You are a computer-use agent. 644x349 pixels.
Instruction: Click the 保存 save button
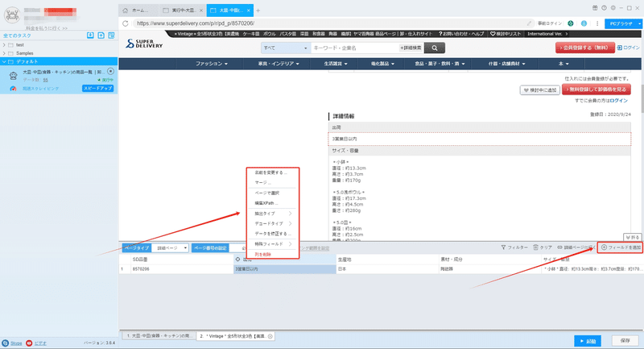[625, 341]
